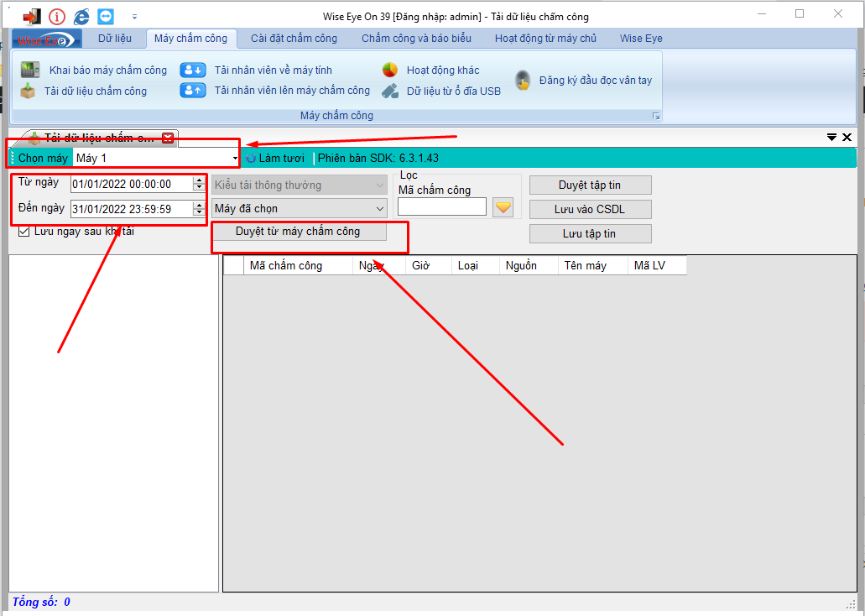865x616 pixels.
Task: Click the Tải dữ liệu chấm công box icon
Action: tap(28, 91)
